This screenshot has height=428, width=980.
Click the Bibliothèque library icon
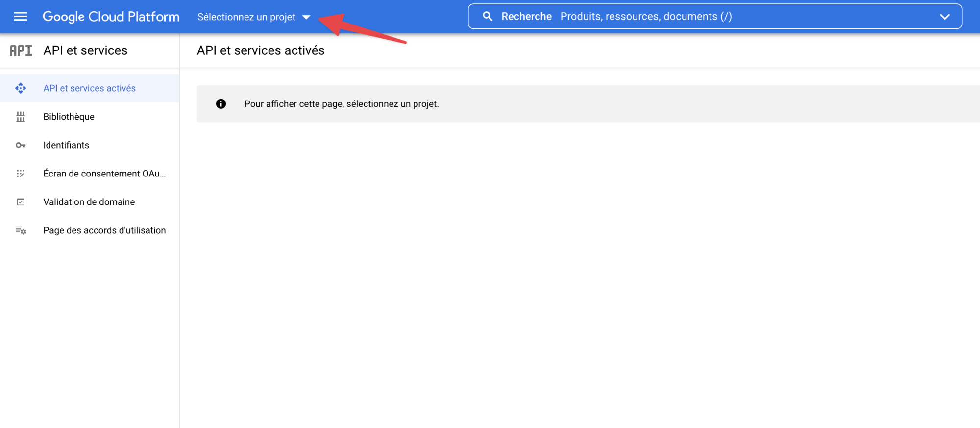coord(21,117)
